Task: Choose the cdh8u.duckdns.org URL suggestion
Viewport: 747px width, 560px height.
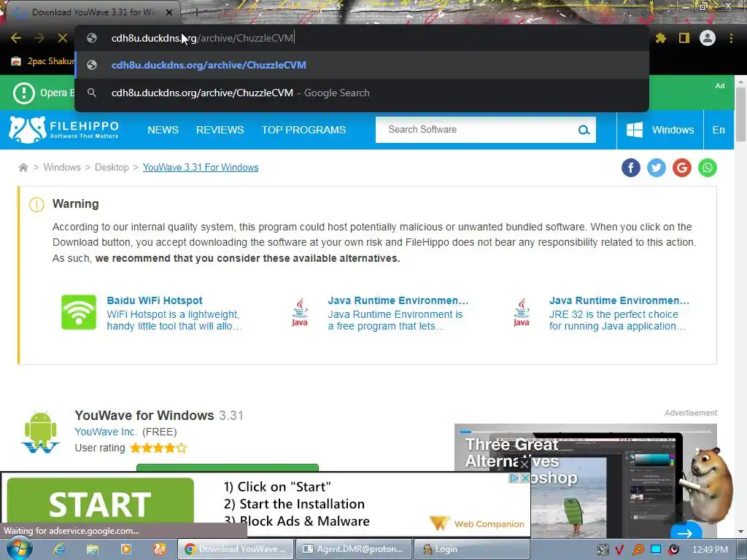Action: click(362, 65)
